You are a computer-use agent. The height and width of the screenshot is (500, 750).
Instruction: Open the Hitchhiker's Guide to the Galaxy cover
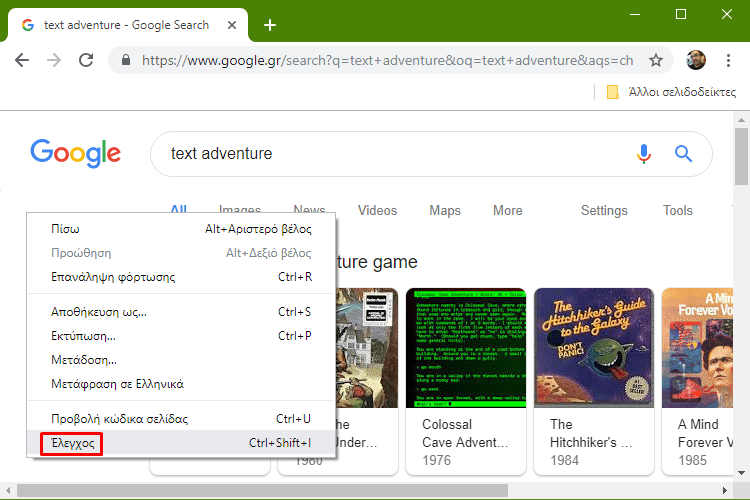click(594, 348)
